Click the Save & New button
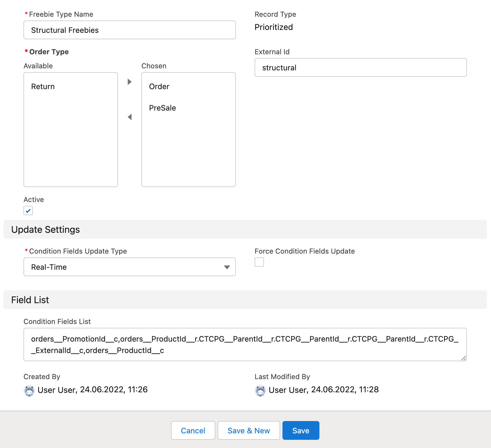Viewport: 491px width, 448px height. click(249, 430)
